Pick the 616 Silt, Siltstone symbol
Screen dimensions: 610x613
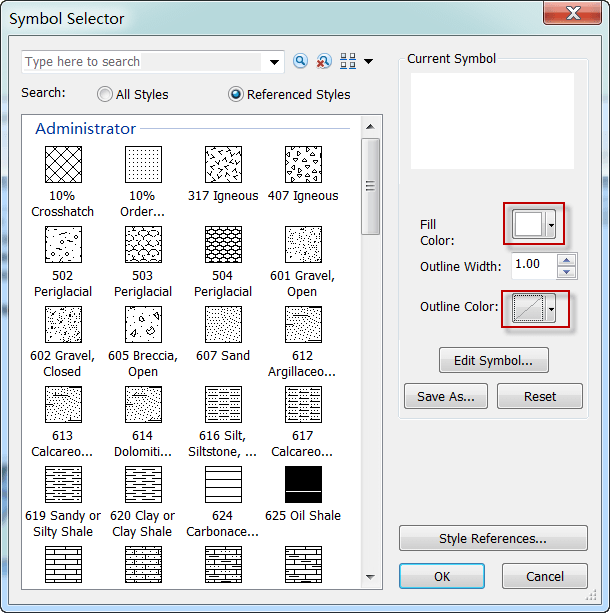pos(223,405)
